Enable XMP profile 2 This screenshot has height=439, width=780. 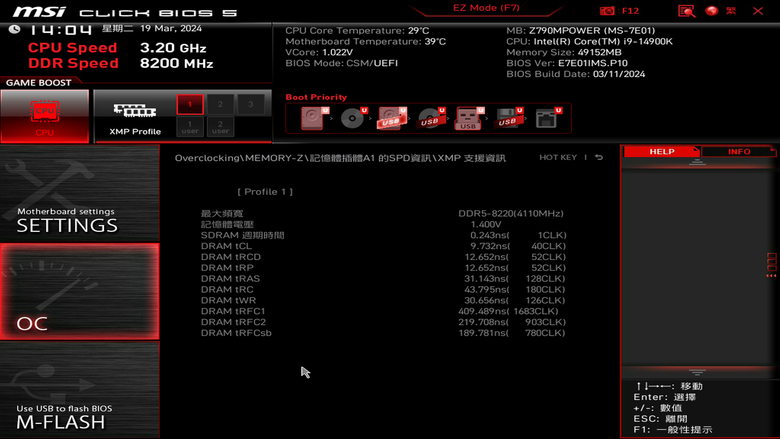click(220, 104)
